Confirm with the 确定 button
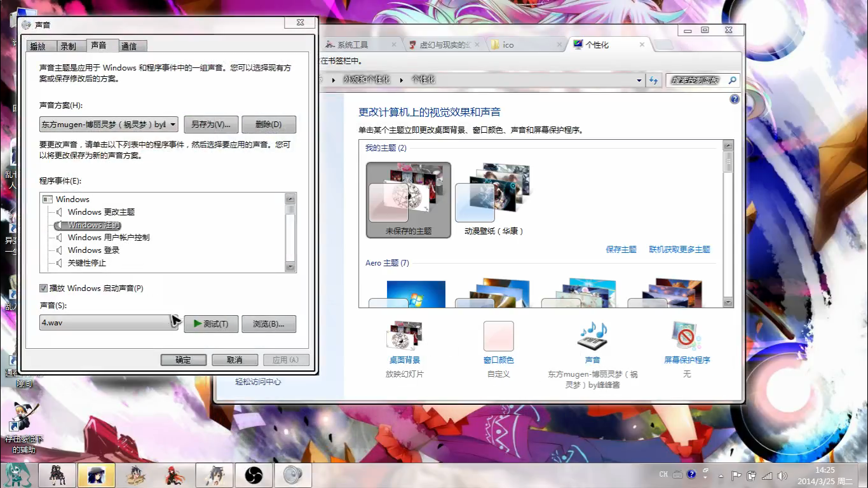Image resolution: width=868 pixels, height=488 pixels. point(183,360)
